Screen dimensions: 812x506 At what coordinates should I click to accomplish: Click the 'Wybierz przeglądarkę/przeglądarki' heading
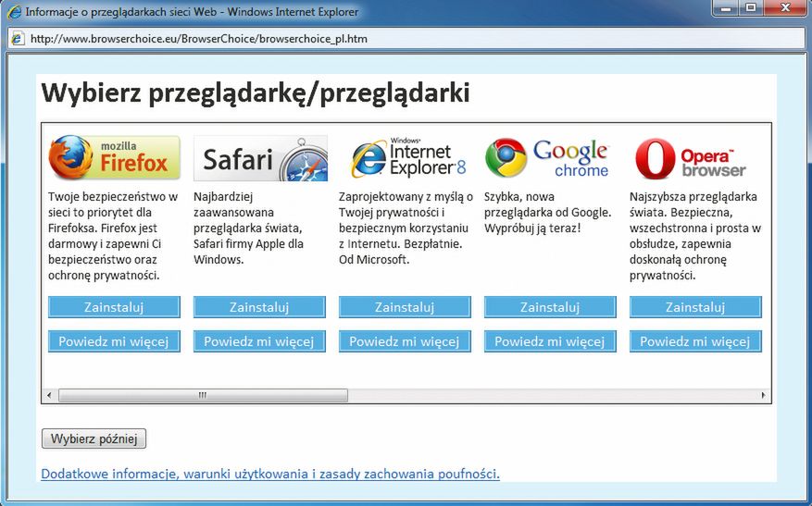[256, 93]
